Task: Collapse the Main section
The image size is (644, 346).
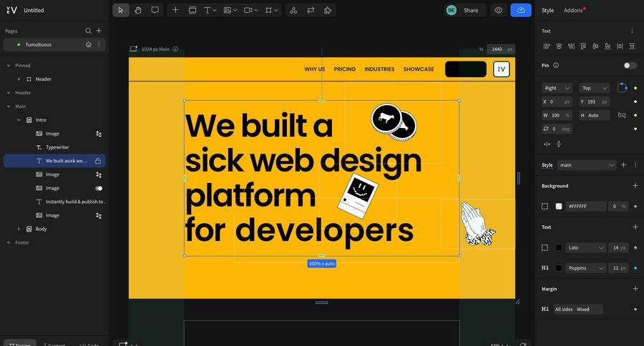Action: pos(9,107)
